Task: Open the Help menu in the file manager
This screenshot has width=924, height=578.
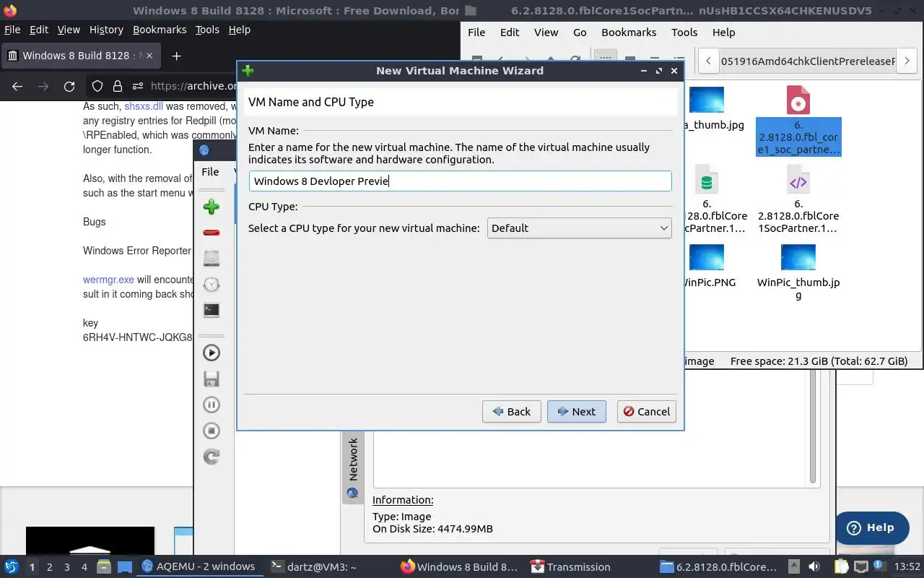Action: click(x=723, y=33)
